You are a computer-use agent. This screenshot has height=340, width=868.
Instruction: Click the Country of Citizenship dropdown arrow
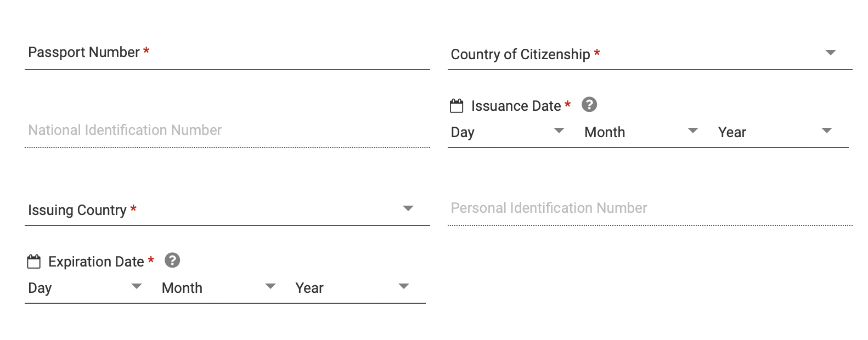pos(831,53)
